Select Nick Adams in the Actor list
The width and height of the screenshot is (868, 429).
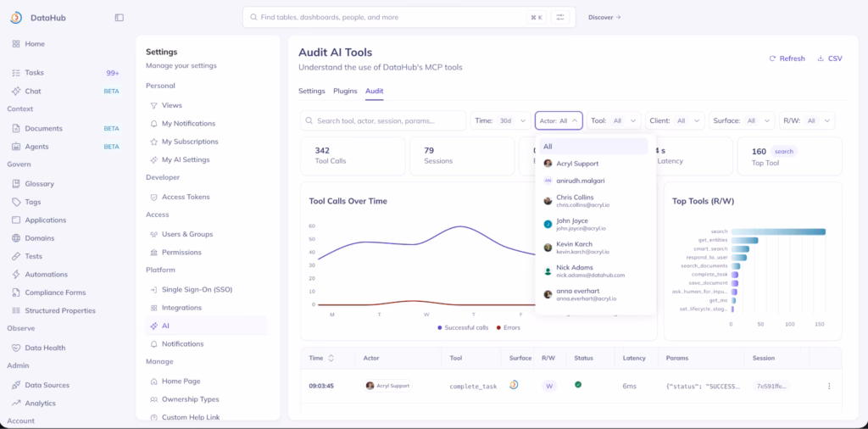[593, 270]
